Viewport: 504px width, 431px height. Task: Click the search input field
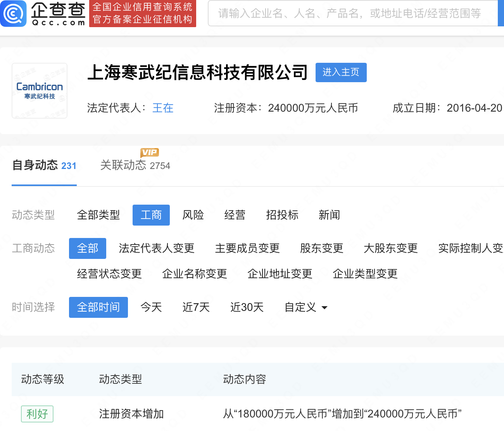click(353, 14)
